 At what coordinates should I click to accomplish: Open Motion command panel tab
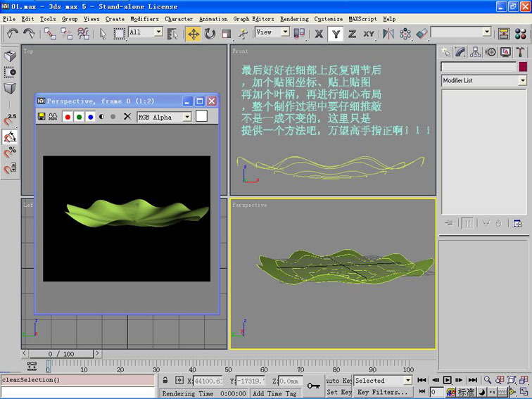[x=490, y=52]
